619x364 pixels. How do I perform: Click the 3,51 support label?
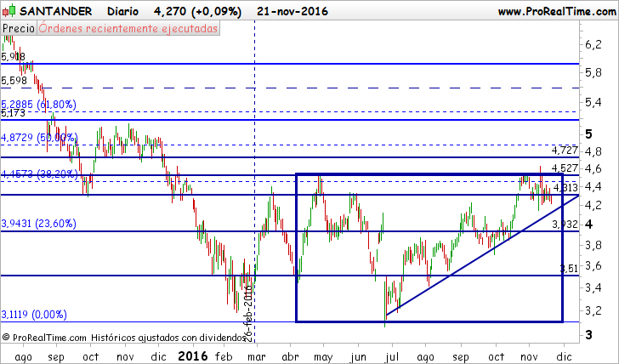click(570, 269)
